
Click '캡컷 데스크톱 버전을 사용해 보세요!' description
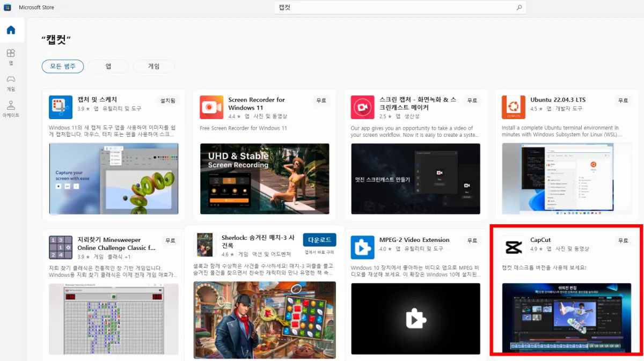point(544,268)
